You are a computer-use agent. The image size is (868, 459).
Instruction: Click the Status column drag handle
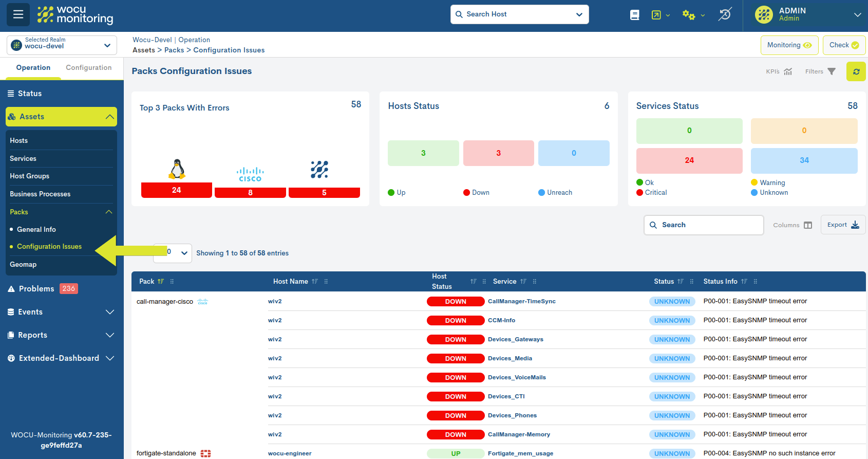coord(692,282)
